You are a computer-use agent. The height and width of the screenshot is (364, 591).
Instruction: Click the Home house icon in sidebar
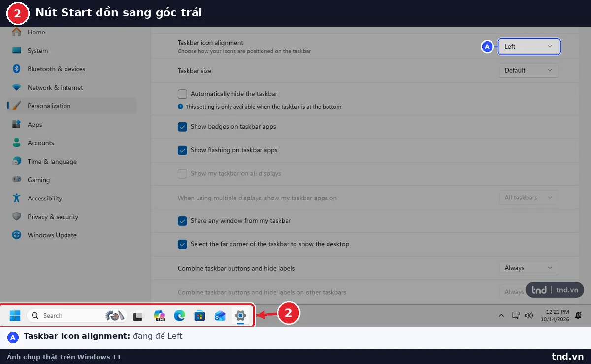point(17,32)
